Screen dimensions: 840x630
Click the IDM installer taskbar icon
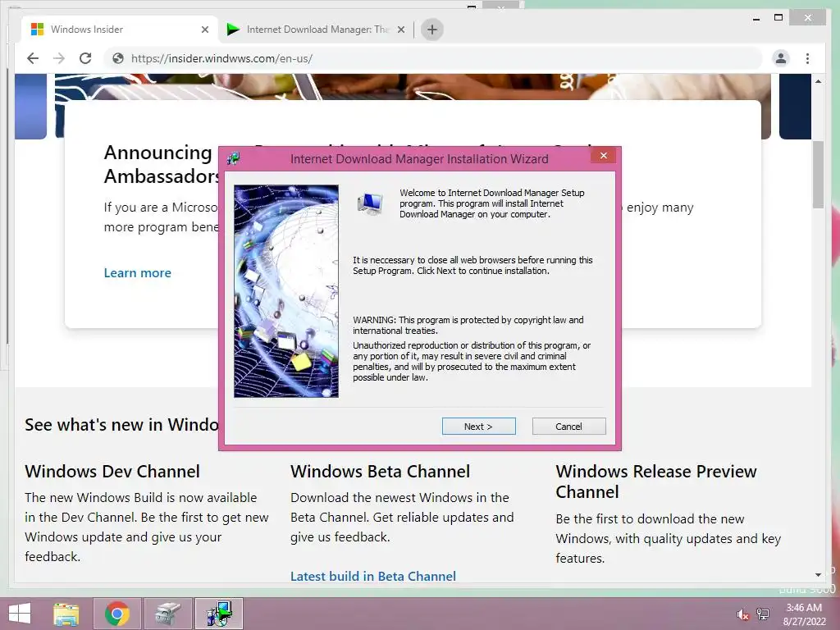tap(219, 614)
